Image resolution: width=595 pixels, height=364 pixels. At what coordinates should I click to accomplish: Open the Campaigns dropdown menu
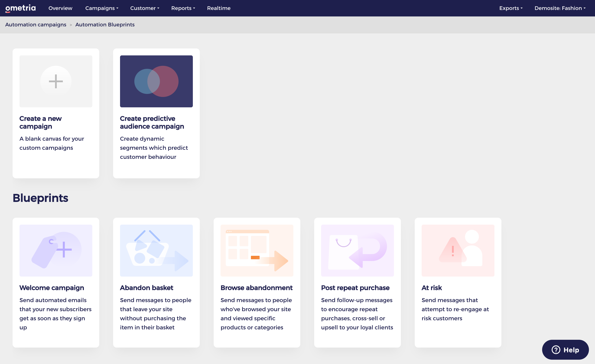[x=102, y=8]
